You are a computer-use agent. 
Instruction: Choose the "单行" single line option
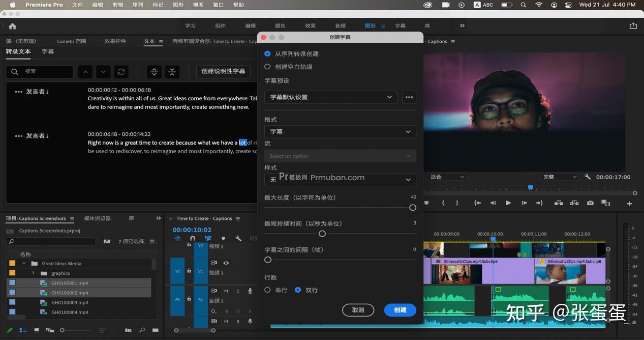click(268, 290)
